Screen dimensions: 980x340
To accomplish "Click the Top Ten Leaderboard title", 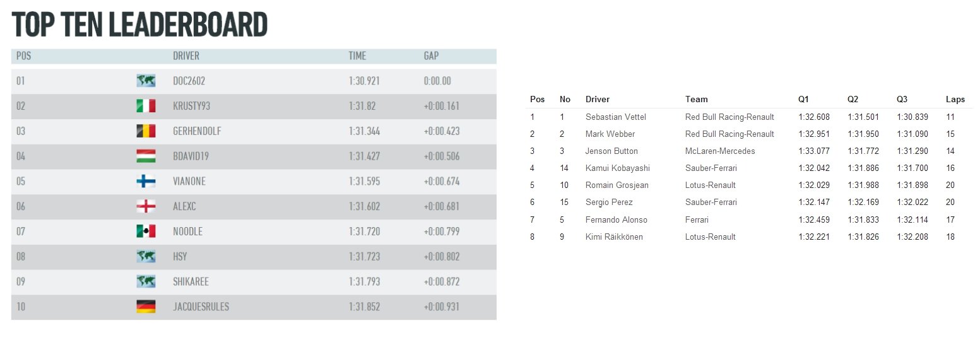I will click(139, 25).
